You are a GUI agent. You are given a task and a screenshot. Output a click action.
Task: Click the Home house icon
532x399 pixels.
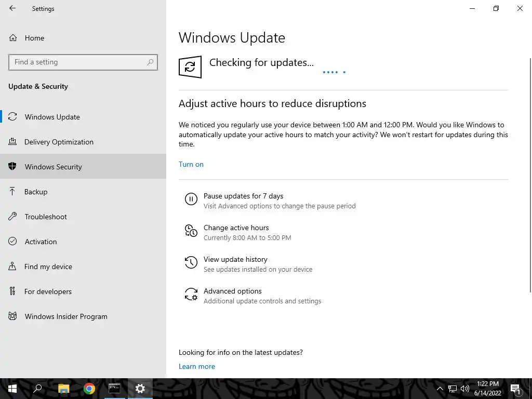pyautogui.click(x=13, y=37)
